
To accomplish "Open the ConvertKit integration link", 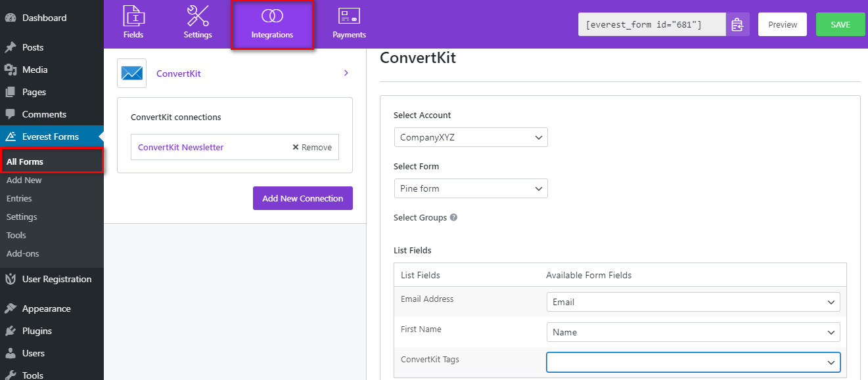I will coord(179,74).
